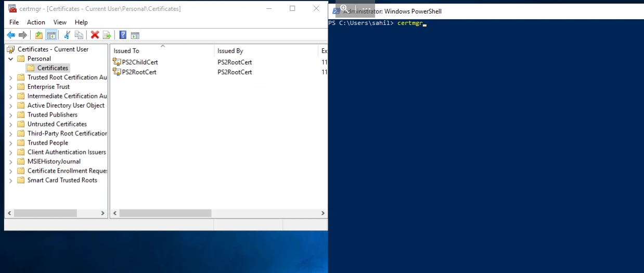Expand the Trusted Publishers node

click(10, 115)
